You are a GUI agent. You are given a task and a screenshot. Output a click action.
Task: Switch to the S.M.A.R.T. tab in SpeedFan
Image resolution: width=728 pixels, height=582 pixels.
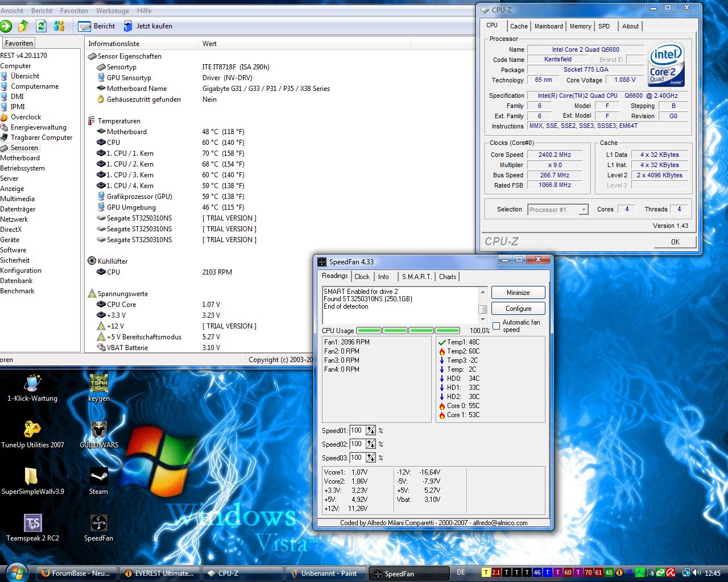(417, 277)
